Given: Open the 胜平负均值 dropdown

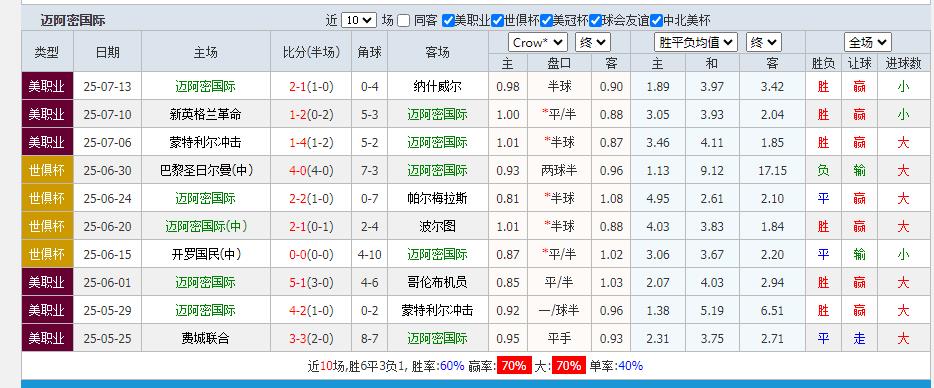Looking at the screenshot, I should tap(696, 42).
